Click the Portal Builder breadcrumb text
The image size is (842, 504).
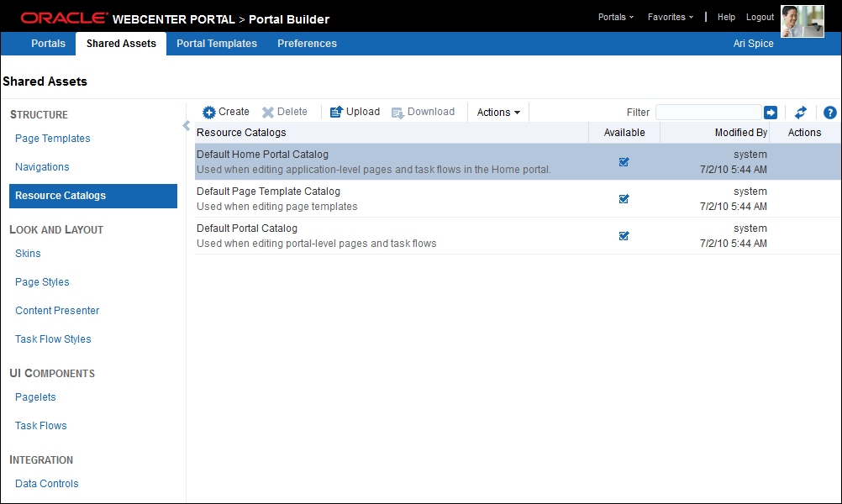pos(289,19)
